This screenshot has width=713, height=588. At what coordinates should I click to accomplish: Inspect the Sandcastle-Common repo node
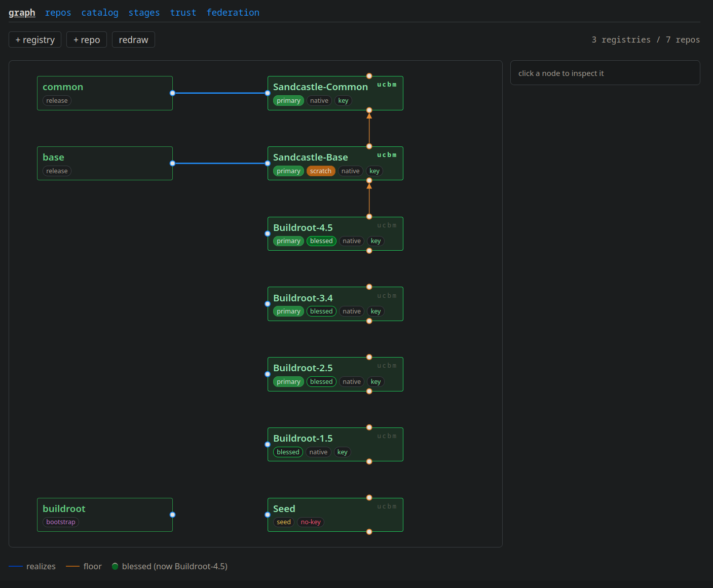pos(335,93)
